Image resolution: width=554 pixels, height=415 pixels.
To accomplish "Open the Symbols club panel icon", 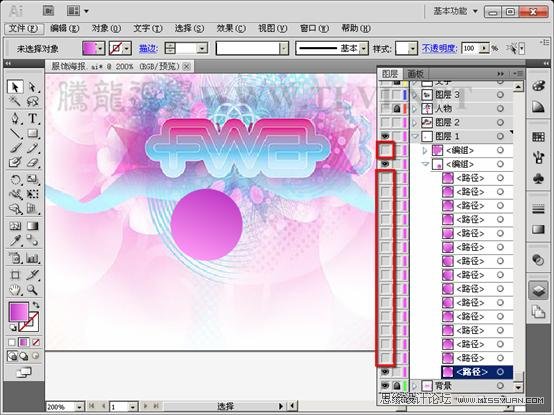I will click(538, 179).
